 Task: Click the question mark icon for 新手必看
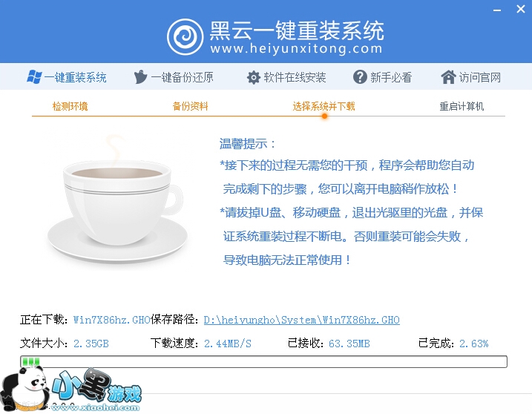click(x=360, y=77)
